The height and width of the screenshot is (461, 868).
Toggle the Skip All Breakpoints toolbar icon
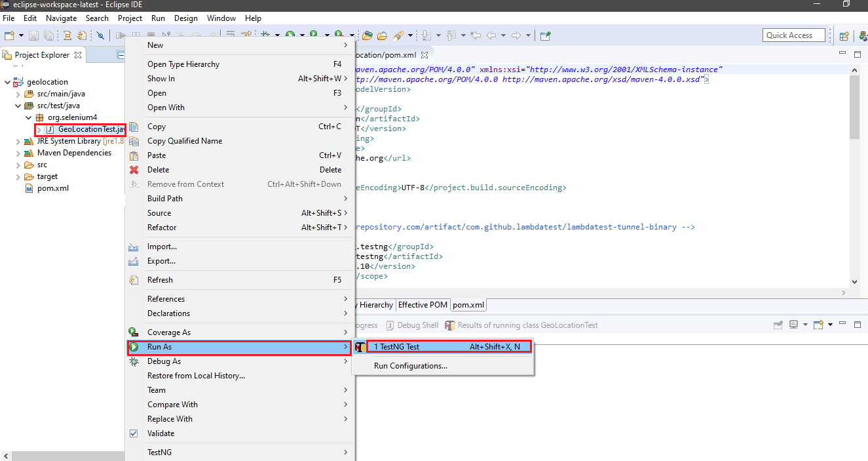pyautogui.click(x=101, y=35)
